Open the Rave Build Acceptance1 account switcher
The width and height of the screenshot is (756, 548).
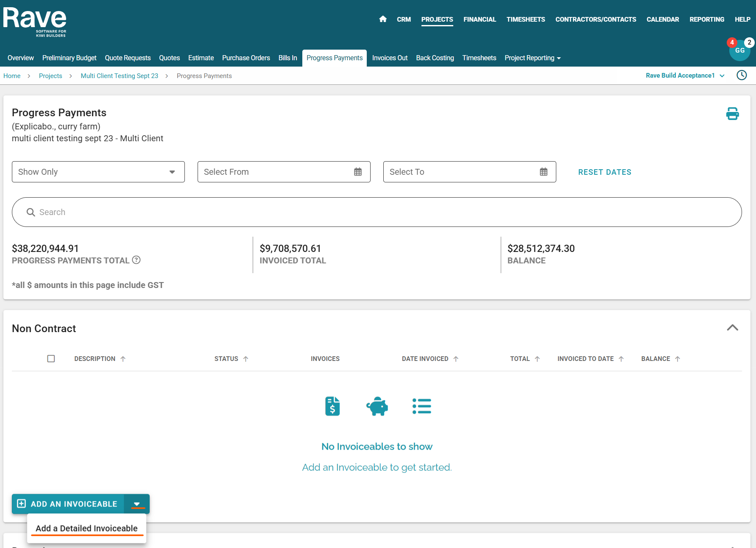[x=685, y=75]
